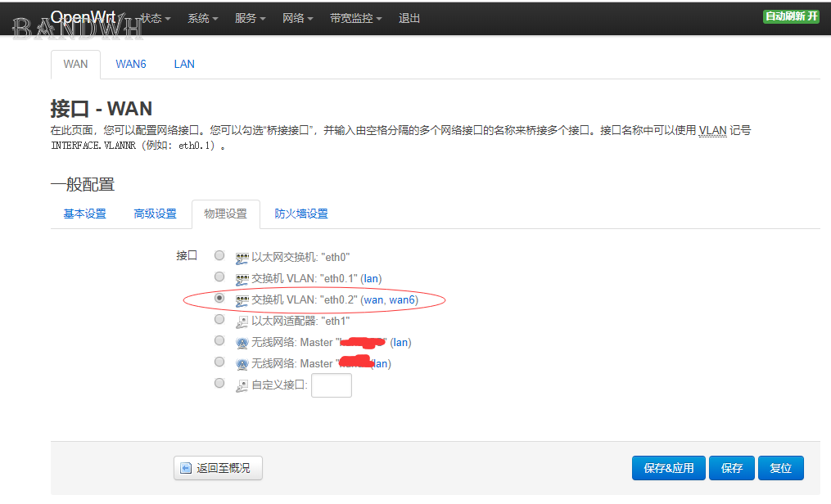Select the second 无线网络 Master radio button
Viewport: 831px width, 504px height.
click(x=219, y=362)
